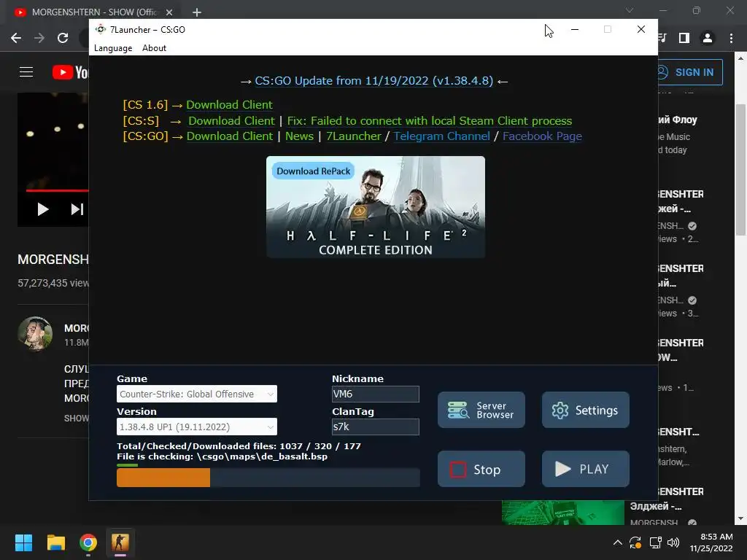This screenshot has width=747, height=560.
Task: Click the Nickname input field
Action: [376, 394]
